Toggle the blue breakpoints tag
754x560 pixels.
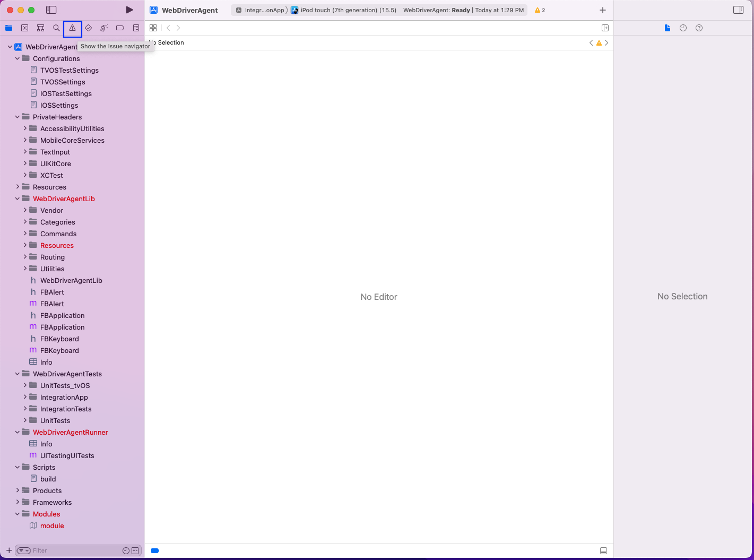click(155, 550)
